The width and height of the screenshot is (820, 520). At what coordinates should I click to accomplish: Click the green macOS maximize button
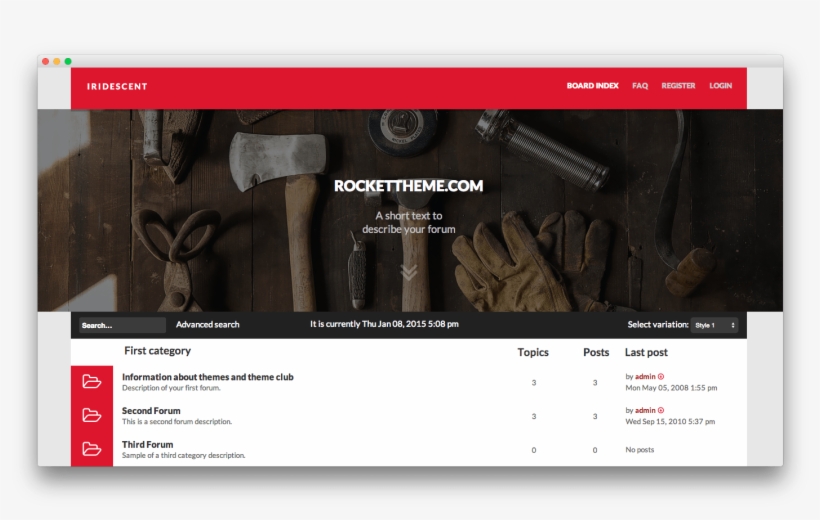(x=68, y=61)
